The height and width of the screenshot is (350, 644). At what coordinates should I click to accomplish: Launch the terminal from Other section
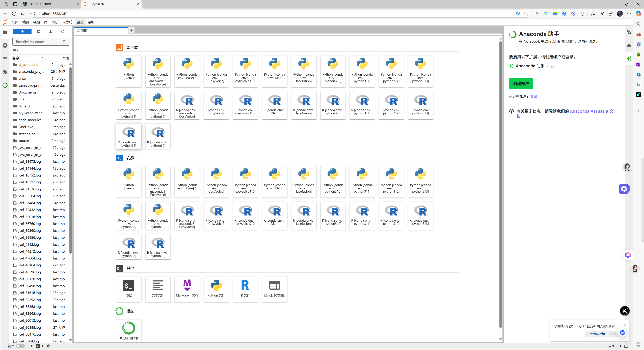(x=128, y=289)
